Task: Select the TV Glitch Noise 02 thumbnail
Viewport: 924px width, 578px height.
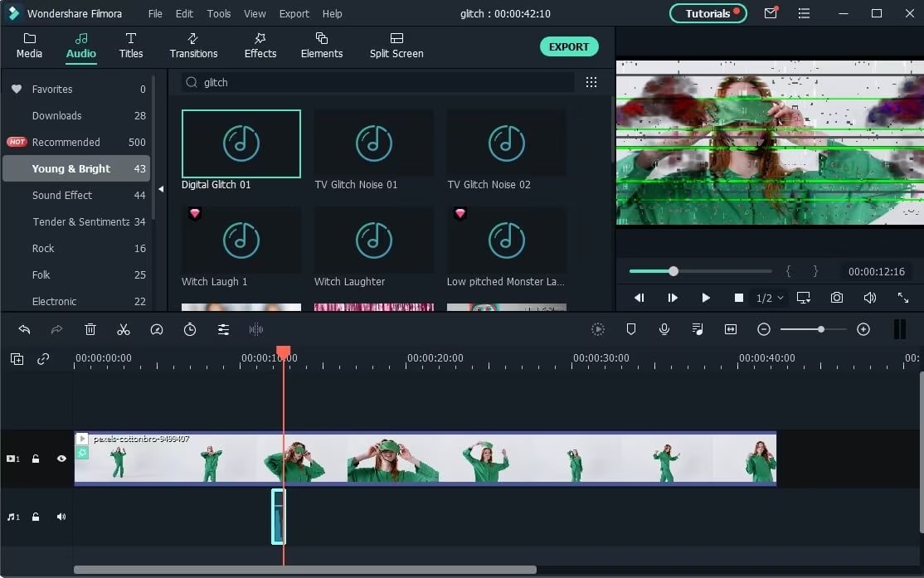Action: click(507, 143)
